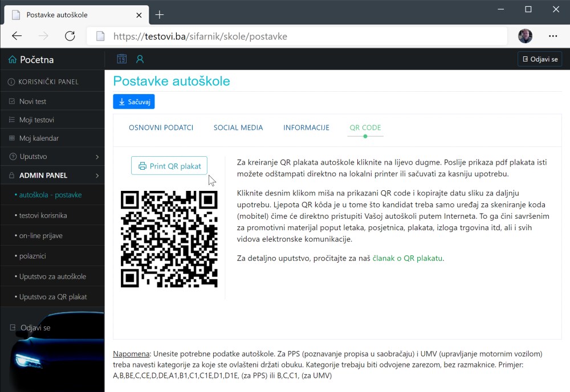
Task: Switch to SOCIAL MEDIA tab
Action: pos(238,128)
